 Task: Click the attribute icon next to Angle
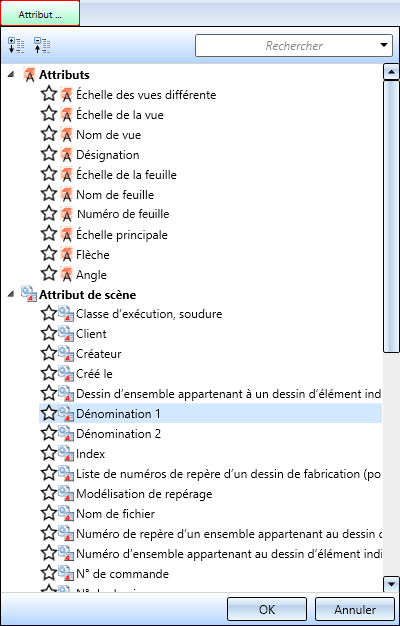(67, 274)
